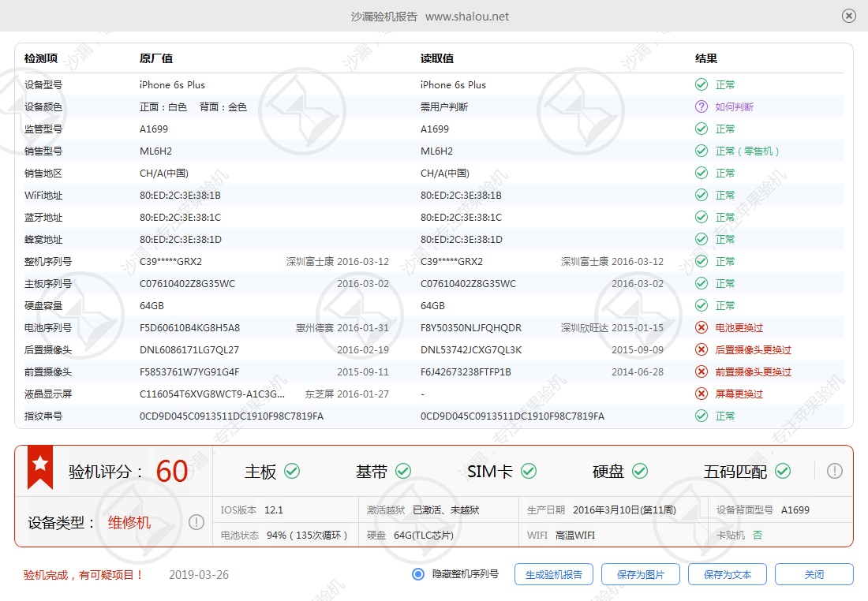Select the read rear camera serial DNL53742JCXG7QL3K

tap(470, 349)
